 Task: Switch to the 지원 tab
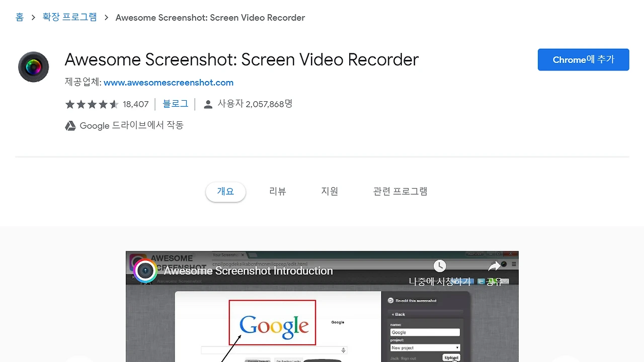330,191
